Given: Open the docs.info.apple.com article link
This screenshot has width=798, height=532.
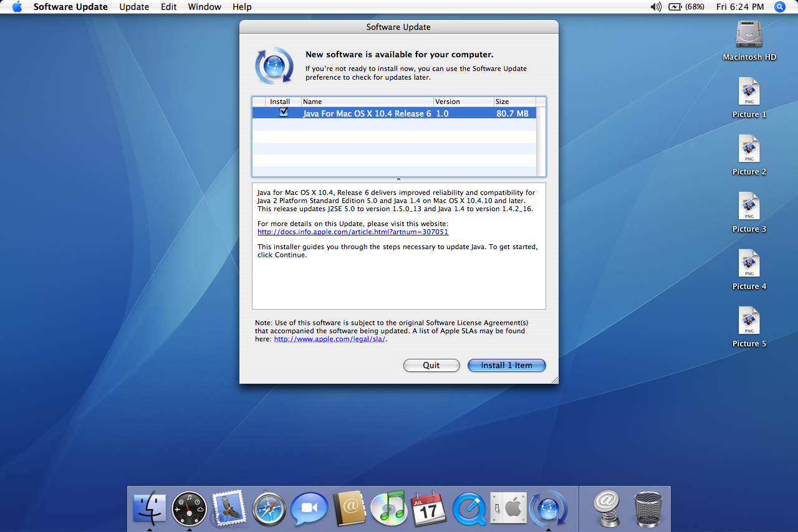Looking at the screenshot, I should (353, 232).
